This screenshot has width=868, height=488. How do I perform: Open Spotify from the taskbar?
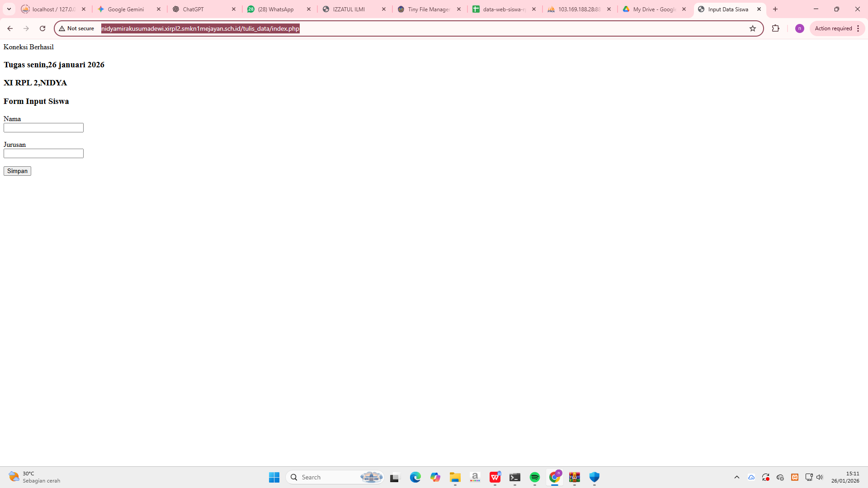535,477
